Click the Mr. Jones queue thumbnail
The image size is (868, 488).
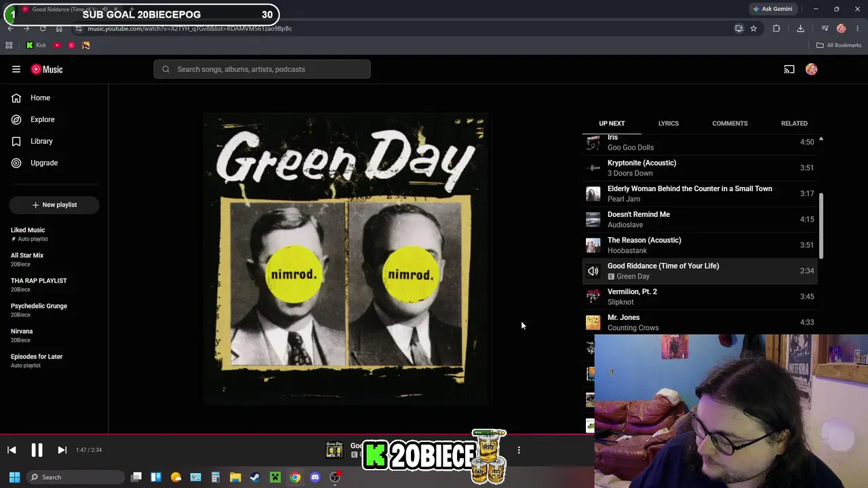tap(593, 323)
